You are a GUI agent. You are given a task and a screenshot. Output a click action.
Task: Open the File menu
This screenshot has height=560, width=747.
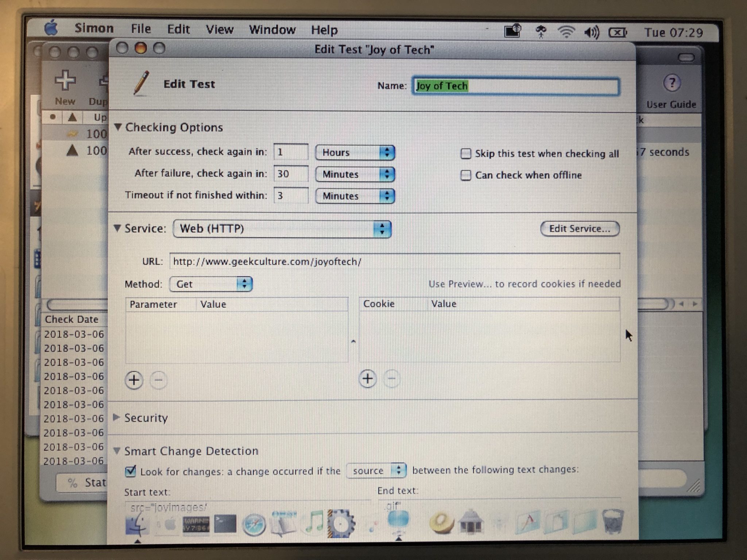[x=141, y=28]
